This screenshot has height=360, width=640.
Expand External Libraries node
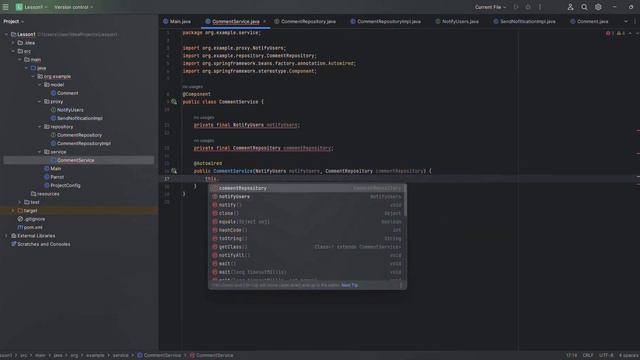point(6,236)
